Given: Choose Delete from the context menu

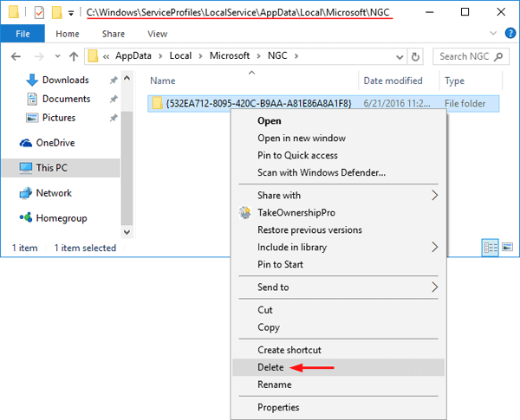Looking at the screenshot, I should click(270, 367).
